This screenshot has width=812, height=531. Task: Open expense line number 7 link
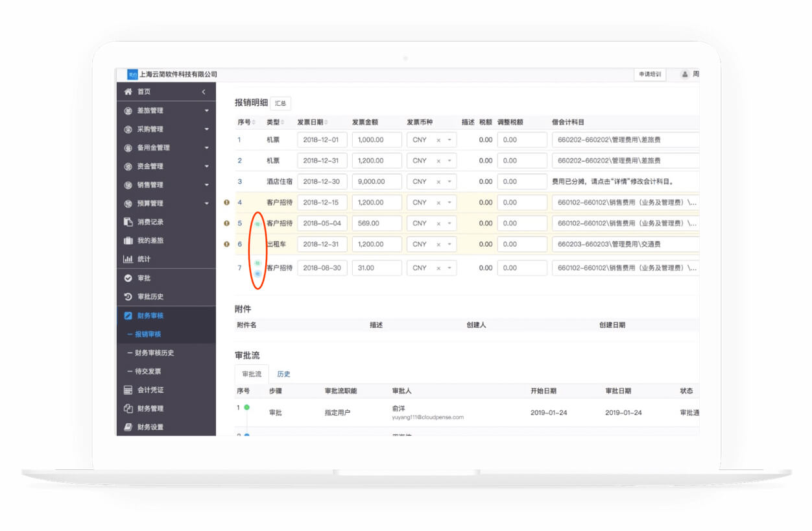pos(239,268)
